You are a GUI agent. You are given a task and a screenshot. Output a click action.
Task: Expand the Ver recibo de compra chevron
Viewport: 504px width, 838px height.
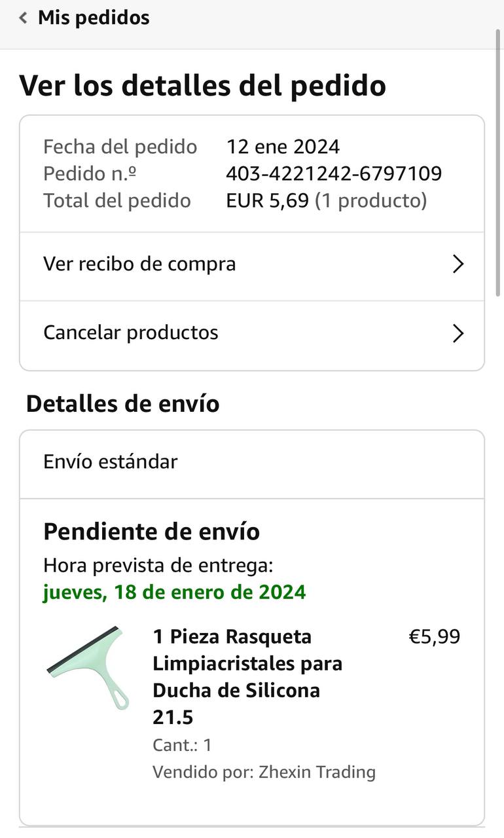[458, 264]
